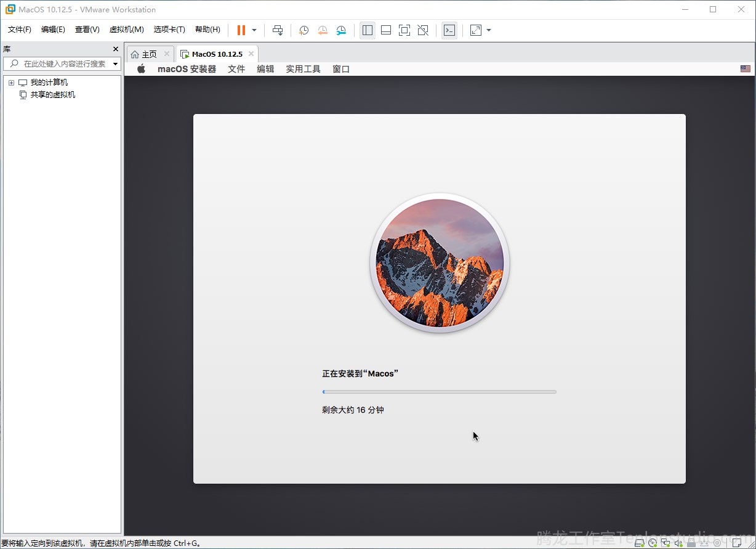This screenshot has height=549, width=756.
Task: Open the library search dropdown arrow
Action: (115, 64)
